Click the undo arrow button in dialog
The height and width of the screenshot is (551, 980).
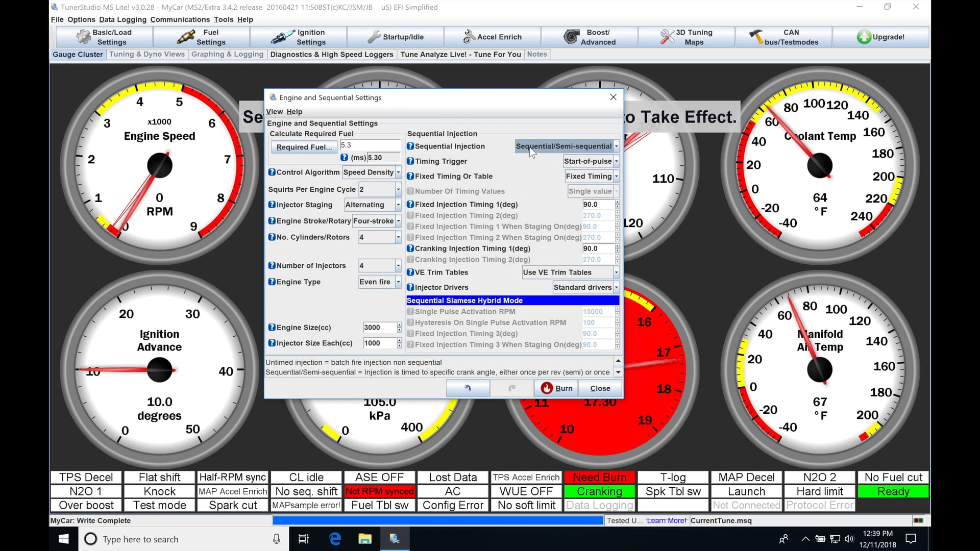(468, 388)
